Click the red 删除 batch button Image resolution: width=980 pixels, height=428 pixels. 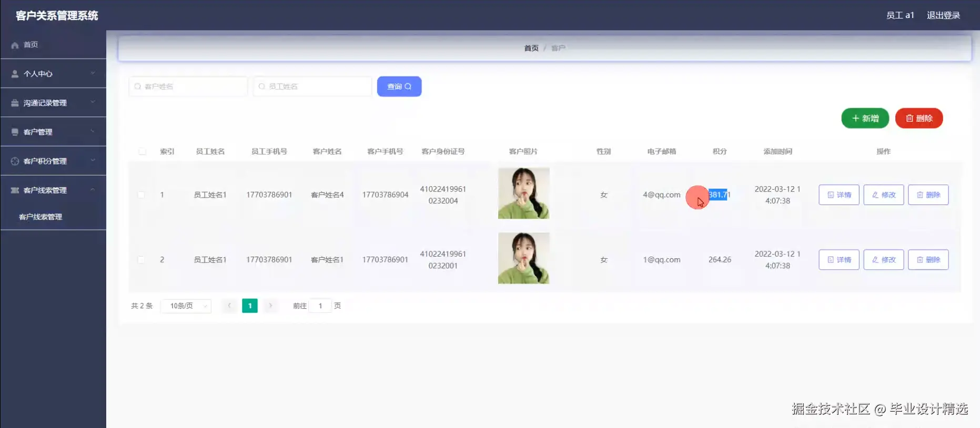click(x=919, y=118)
